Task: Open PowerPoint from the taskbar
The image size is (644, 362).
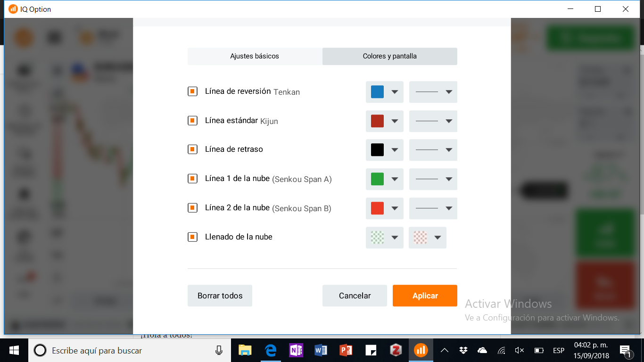Action: coord(346,350)
